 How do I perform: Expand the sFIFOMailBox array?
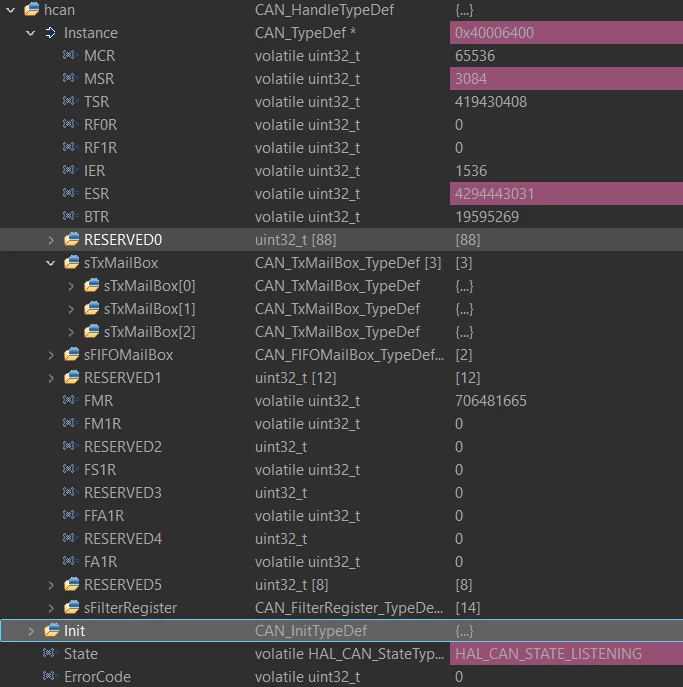[x=51, y=355]
